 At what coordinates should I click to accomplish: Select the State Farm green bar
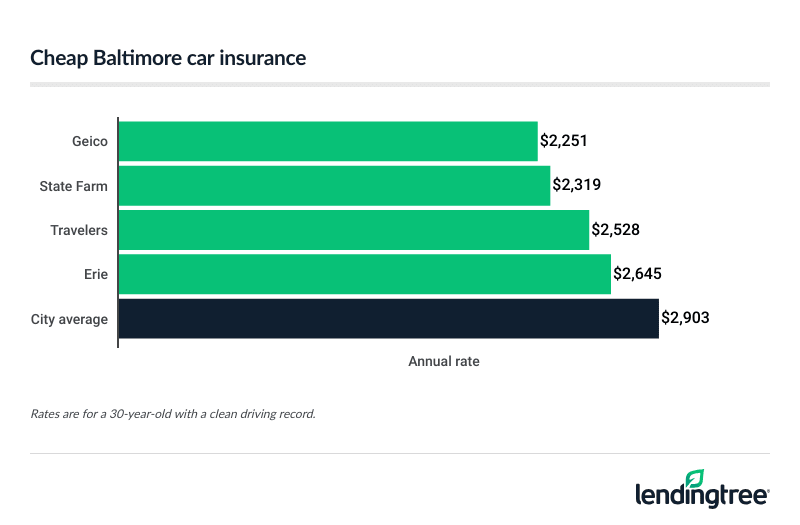pyautogui.click(x=334, y=186)
